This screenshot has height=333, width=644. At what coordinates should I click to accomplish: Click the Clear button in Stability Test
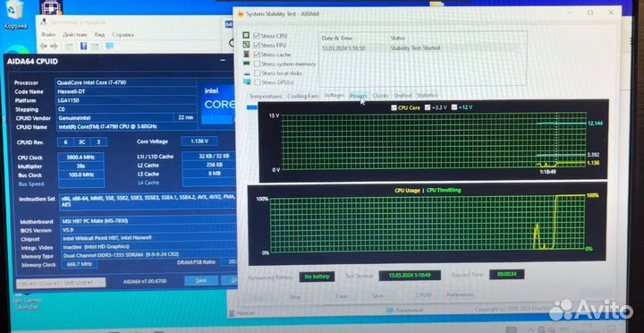[342, 296]
